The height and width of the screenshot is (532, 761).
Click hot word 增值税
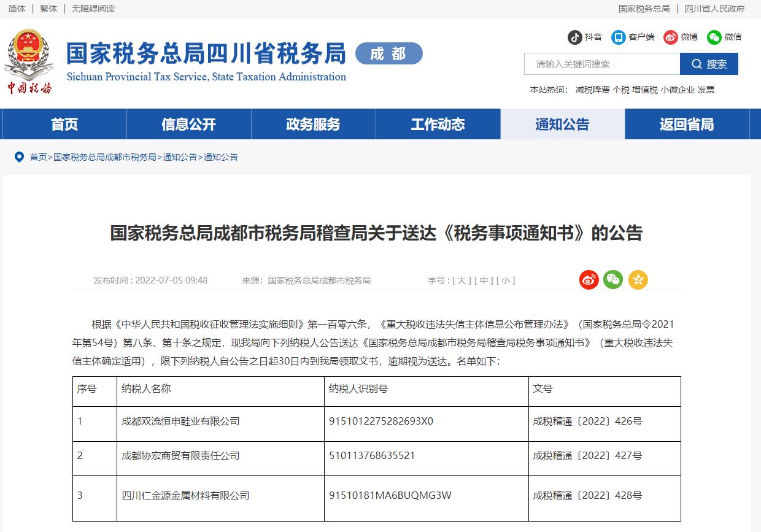click(x=645, y=90)
